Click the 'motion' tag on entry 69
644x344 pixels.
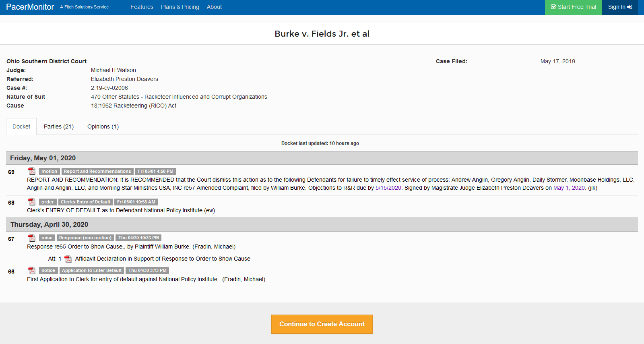point(49,171)
